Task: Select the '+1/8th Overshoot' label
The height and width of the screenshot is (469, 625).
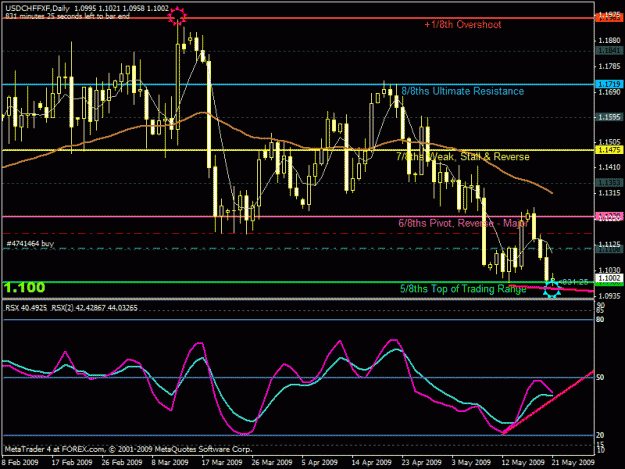Action: pos(463,25)
